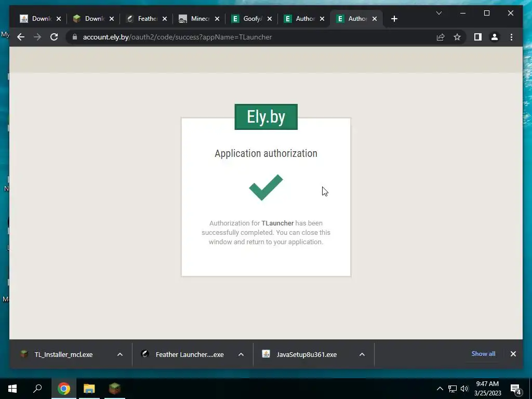Open volume control tray icon
This screenshot has height=399, width=532.
coord(464,389)
